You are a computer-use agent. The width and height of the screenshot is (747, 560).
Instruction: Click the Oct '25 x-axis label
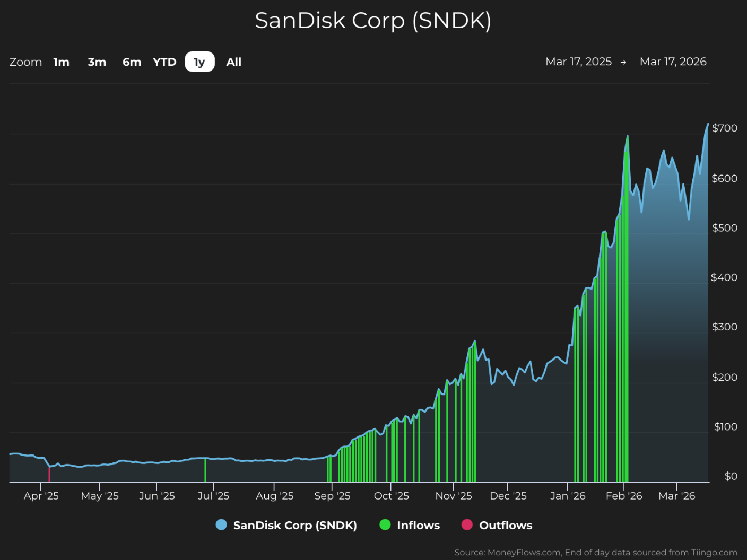pyautogui.click(x=392, y=496)
